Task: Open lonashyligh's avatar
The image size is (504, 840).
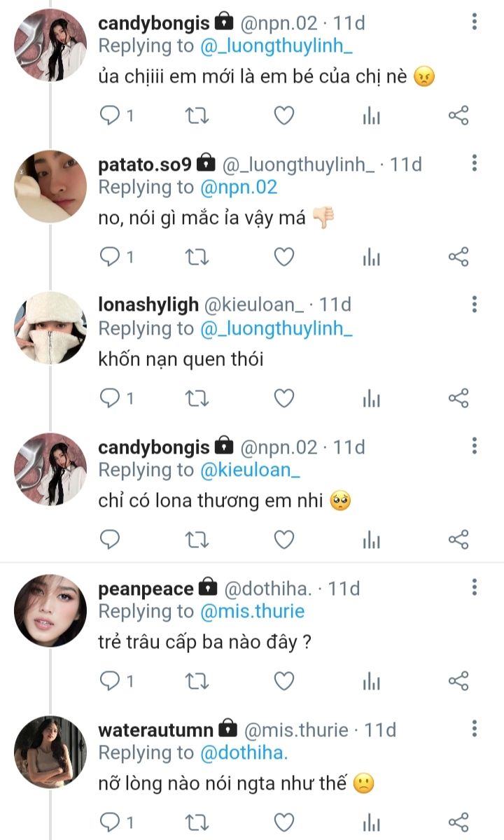Action: [50, 328]
